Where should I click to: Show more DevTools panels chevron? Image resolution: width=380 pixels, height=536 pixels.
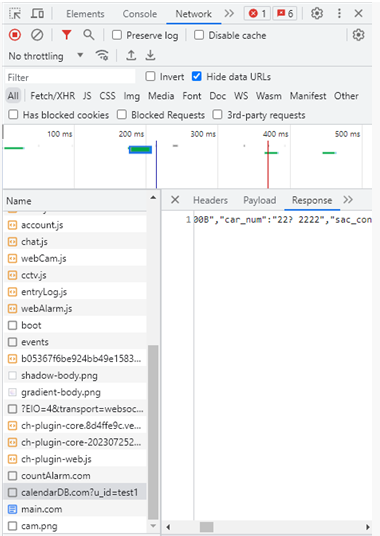(x=229, y=14)
